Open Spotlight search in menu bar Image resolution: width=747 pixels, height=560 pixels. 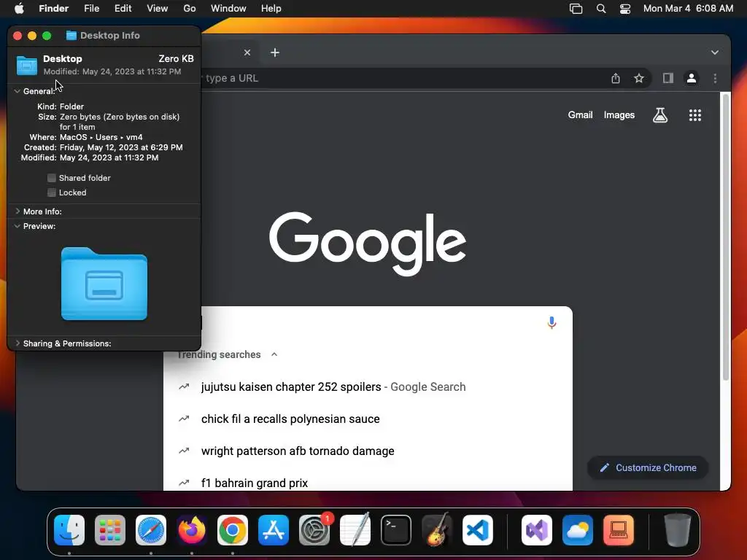pyautogui.click(x=601, y=9)
